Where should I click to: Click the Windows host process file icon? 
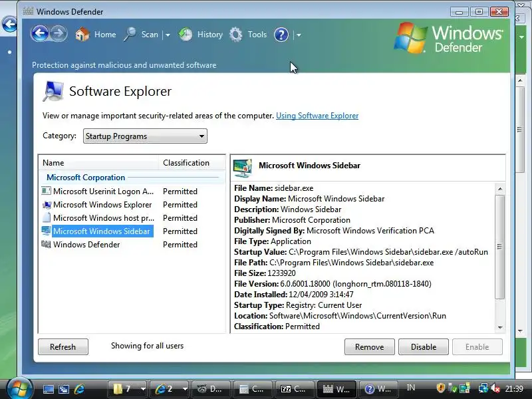[x=47, y=218]
